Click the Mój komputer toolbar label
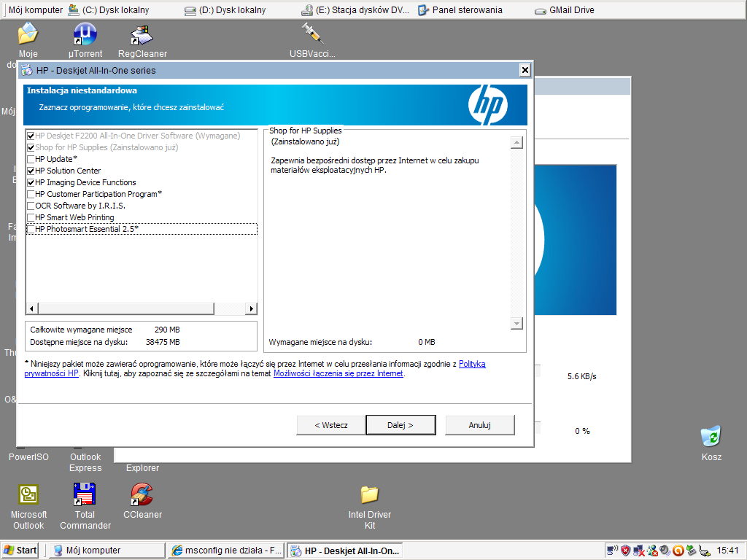The image size is (747, 560). [36, 10]
